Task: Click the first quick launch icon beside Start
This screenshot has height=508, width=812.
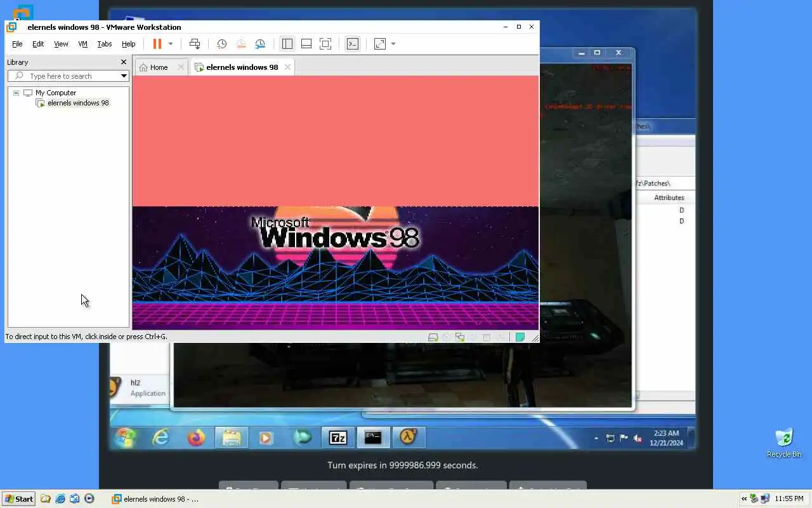Action: coord(46,498)
